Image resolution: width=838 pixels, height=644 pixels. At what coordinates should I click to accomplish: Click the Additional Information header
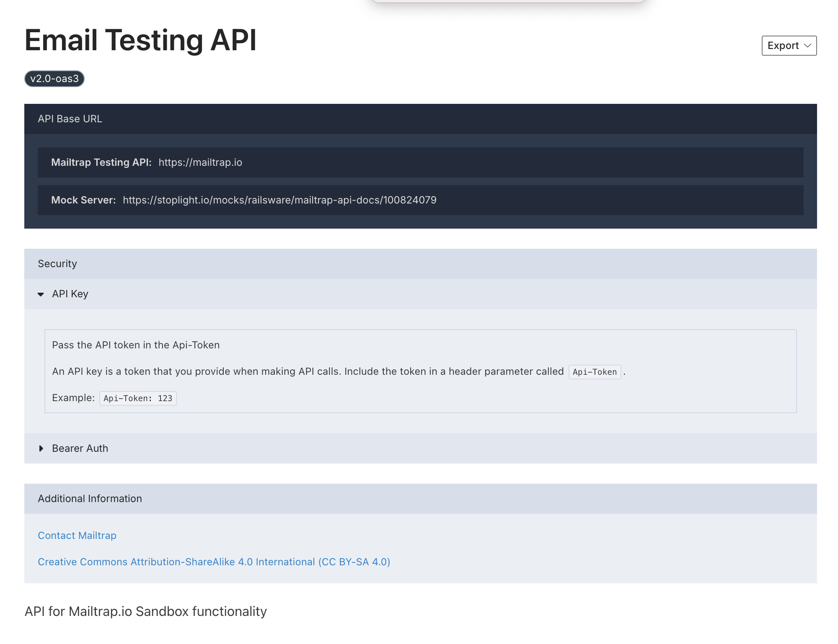(x=420, y=499)
